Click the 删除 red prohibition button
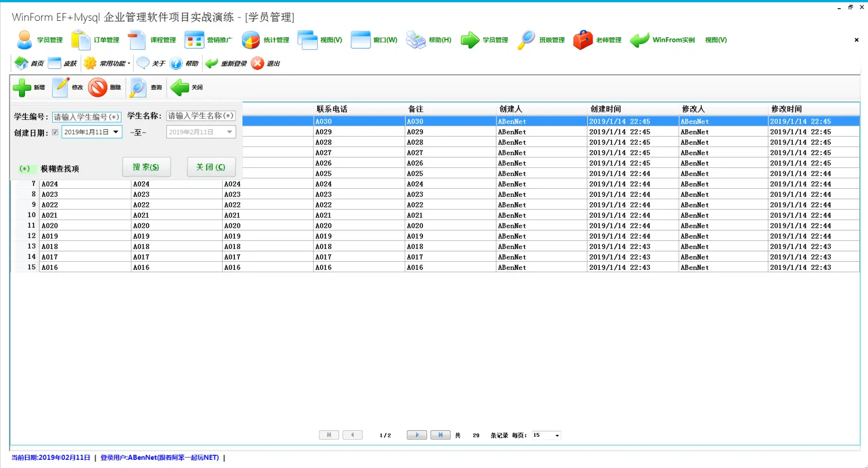 click(x=105, y=87)
